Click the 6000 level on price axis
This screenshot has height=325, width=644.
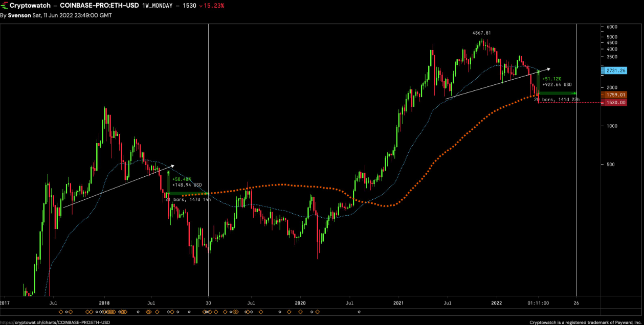point(612,27)
